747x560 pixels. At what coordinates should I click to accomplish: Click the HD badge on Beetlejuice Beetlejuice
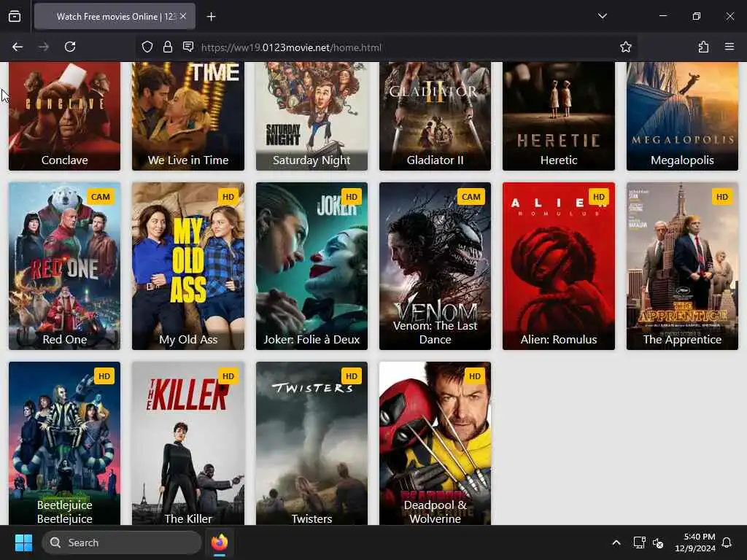pos(104,376)
